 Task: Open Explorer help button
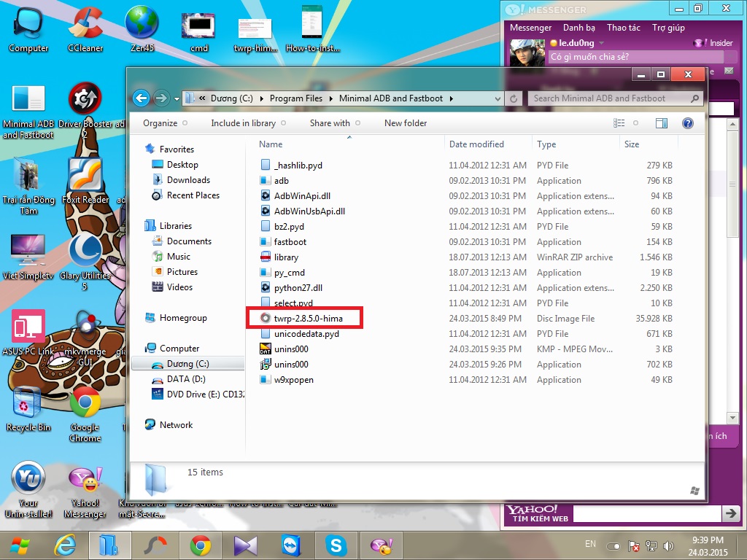(687, 123)
